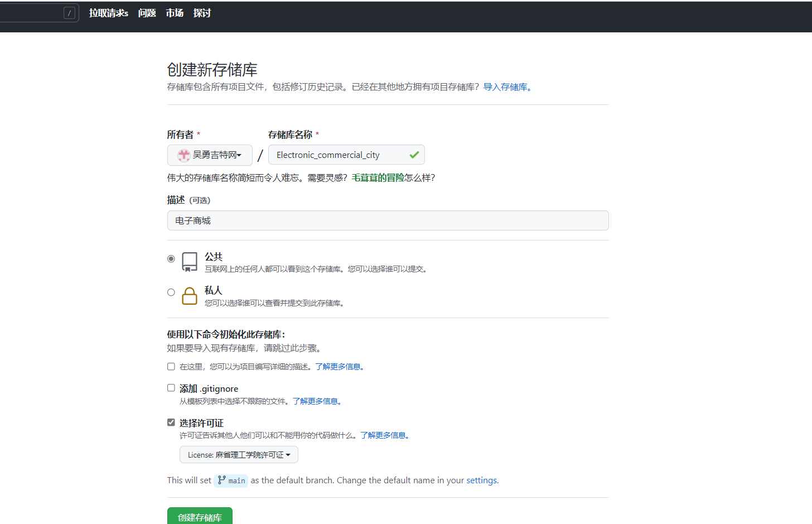Click the 毛茸茸的冒险 name suggestion
This screenshot has width=812, height=524.
378,177
